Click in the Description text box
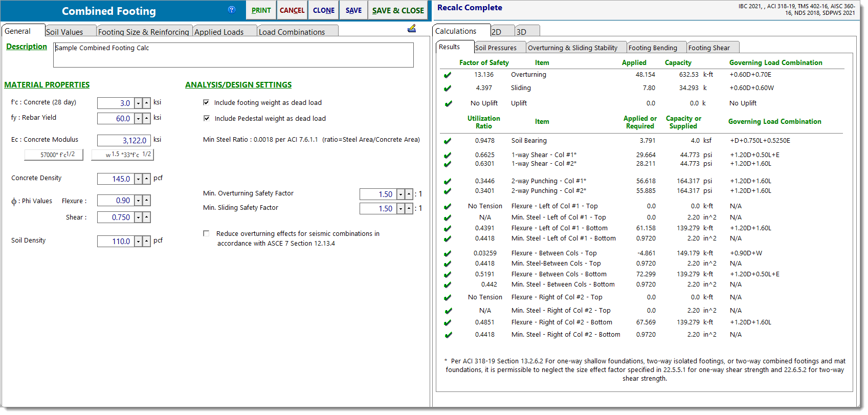 pos(233,55)
